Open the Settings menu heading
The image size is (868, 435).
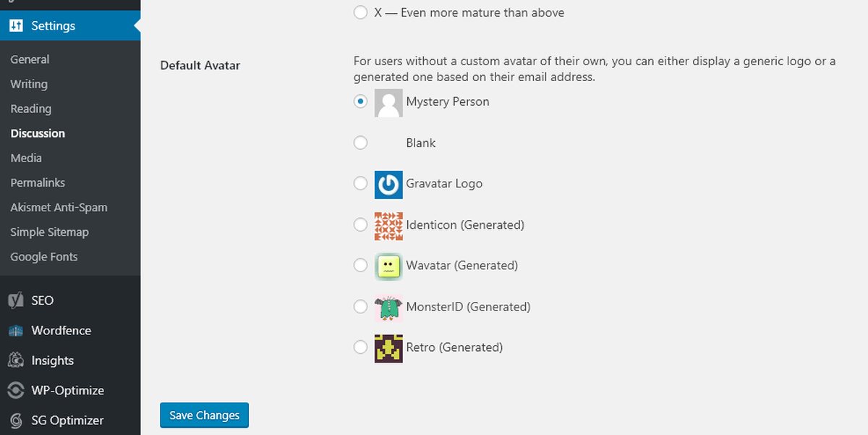click(x=70, y=25)
